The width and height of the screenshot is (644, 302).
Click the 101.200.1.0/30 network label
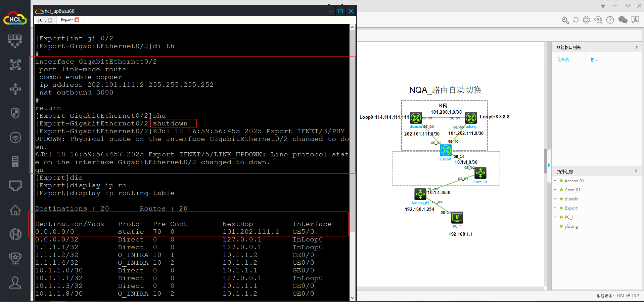pyautogui.click(x=446, y=112)
